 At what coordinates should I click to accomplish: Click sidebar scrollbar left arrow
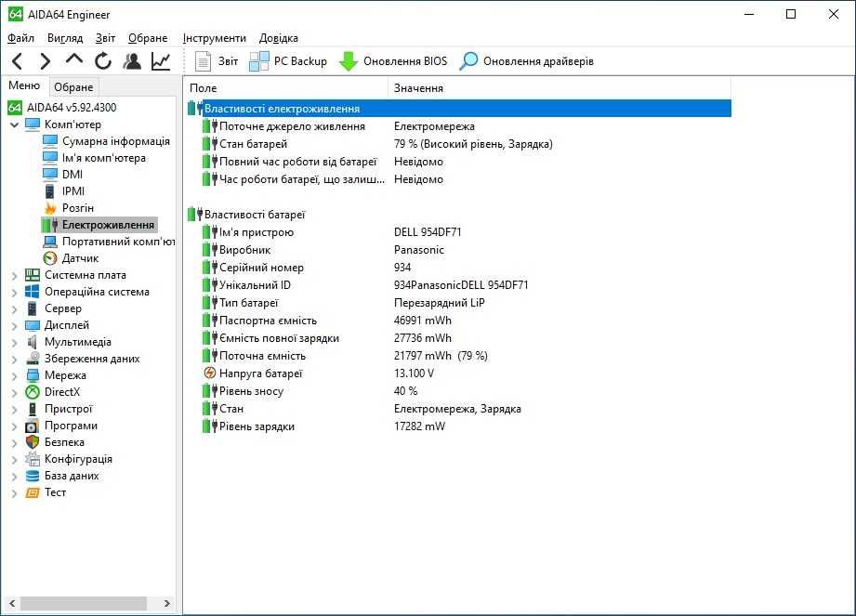12,603
